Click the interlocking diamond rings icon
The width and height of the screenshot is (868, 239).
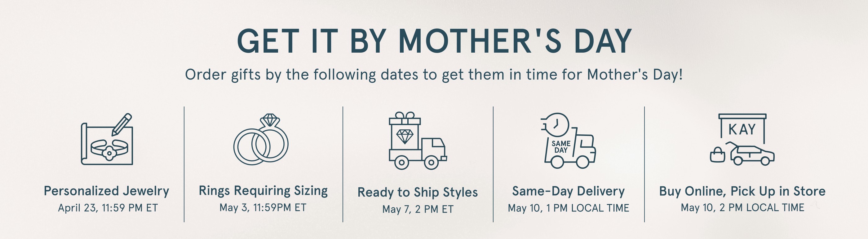coord(261,139)
